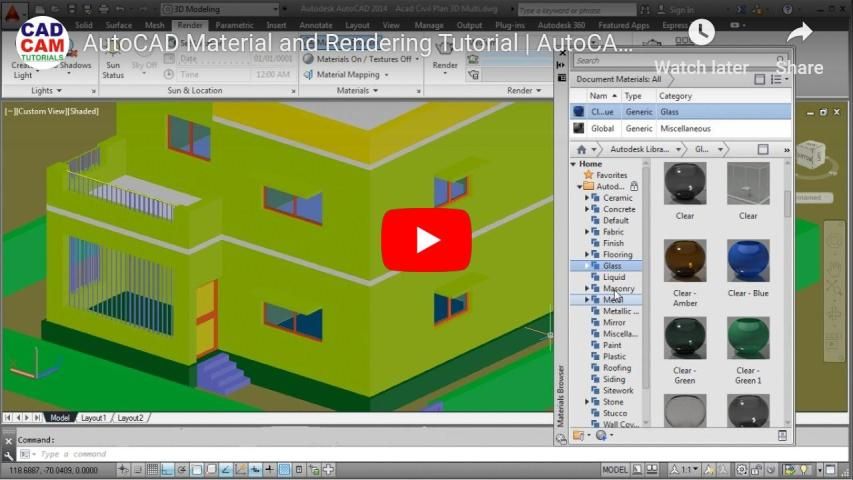The width and height of the screenshot is (853, 480).
Task: Play the video with the red play button
Action: point(426,240)
